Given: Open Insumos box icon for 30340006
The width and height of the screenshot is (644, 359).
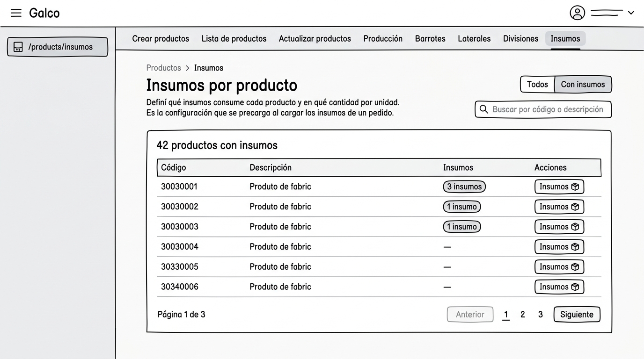Looking at the screenshot, I should [575, 287].
